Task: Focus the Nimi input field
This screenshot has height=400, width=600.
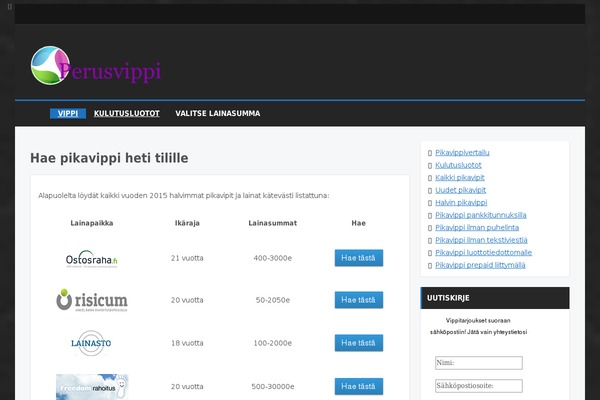Action: click(479, 363)
